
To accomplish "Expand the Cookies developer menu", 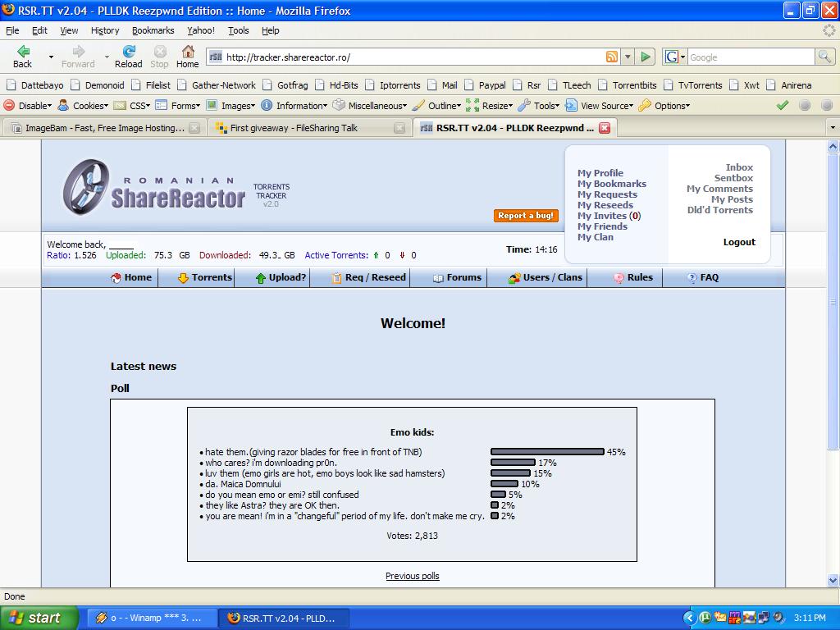I will pos(84,106).
